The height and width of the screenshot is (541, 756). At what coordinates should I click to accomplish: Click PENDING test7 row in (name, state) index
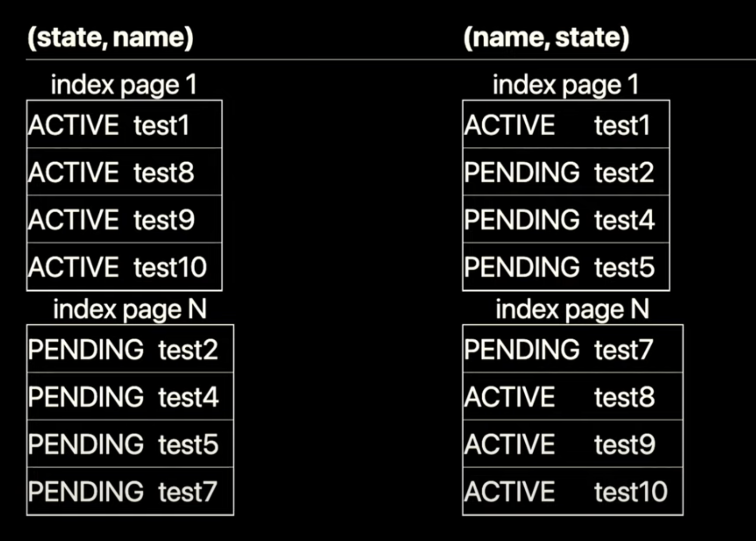pos(572,349)
